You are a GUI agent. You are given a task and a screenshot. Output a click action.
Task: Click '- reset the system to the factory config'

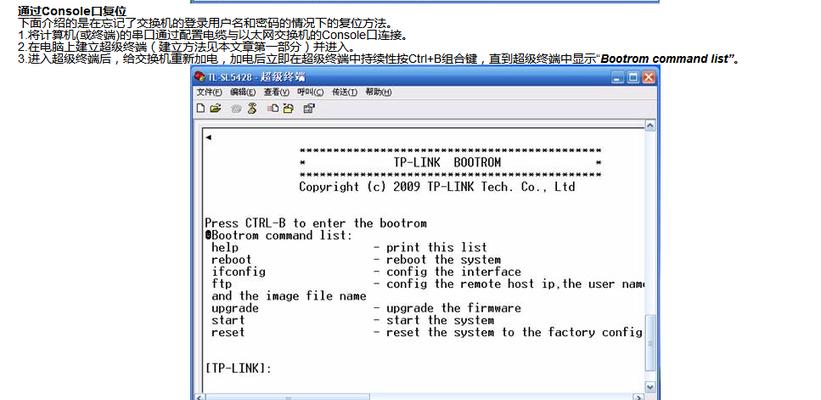click(x=507, y=332)
